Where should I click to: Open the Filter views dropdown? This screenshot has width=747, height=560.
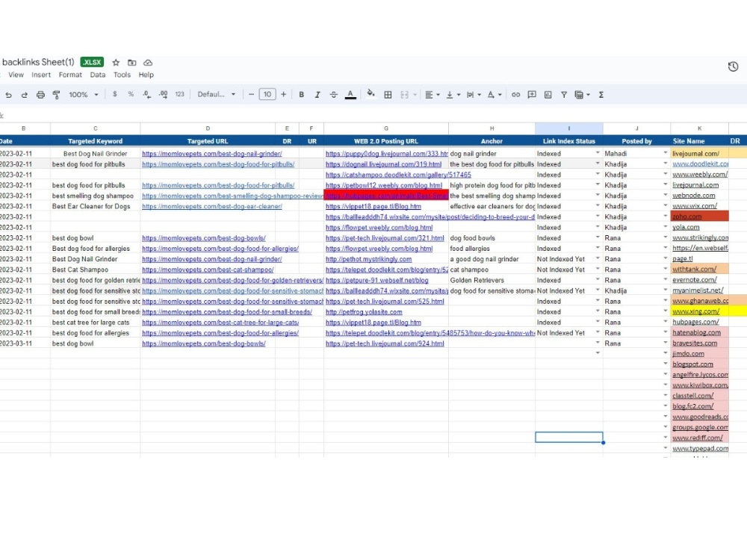(x=582, y=95)
